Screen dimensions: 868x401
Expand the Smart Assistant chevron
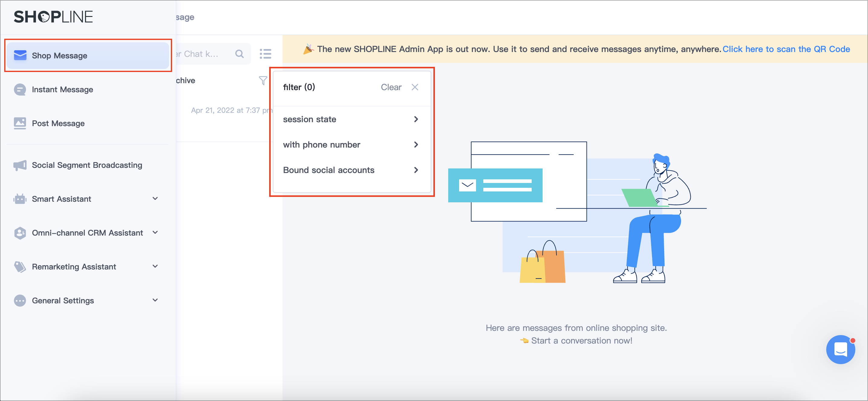point(155,198)
